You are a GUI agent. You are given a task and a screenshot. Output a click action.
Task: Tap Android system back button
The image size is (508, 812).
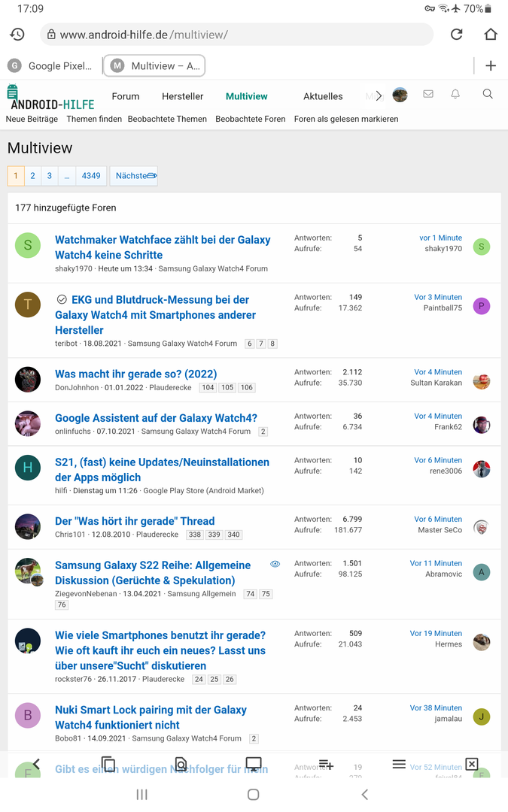click(x=365, y=795)
